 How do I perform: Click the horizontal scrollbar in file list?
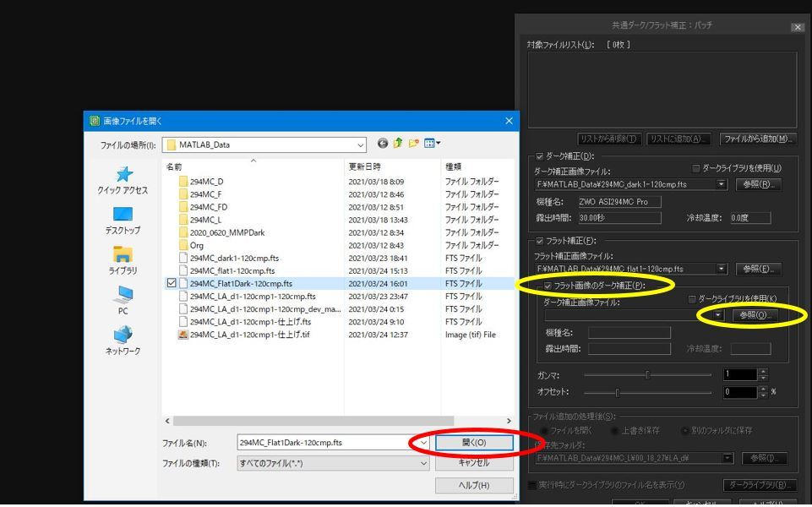(313, 421)
